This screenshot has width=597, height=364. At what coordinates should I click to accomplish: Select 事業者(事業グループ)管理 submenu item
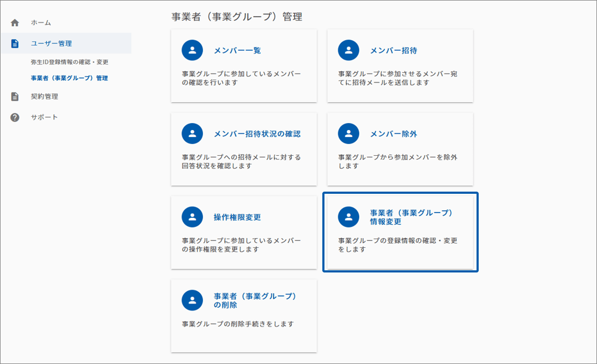tap(69, 78)
